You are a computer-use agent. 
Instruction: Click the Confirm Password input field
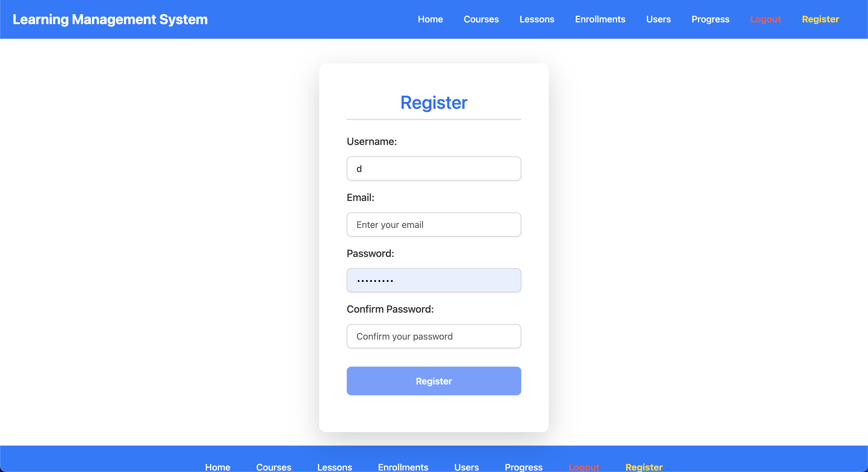[434, 336]
